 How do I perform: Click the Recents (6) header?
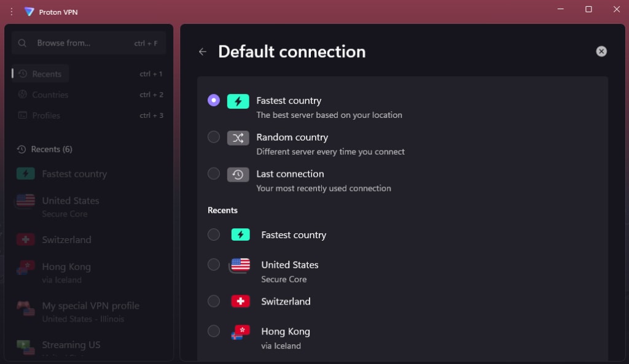tap(44, 149)
